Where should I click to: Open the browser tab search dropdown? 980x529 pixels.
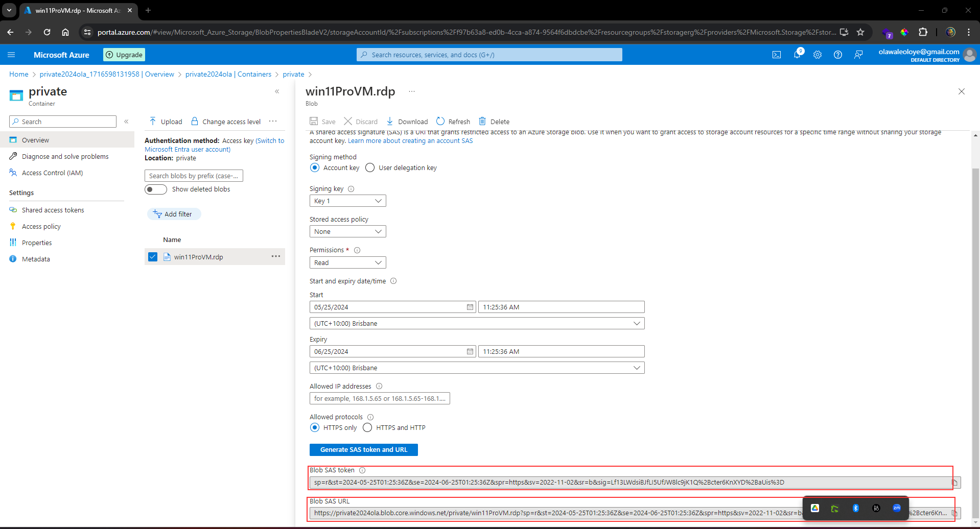point(9,10)
